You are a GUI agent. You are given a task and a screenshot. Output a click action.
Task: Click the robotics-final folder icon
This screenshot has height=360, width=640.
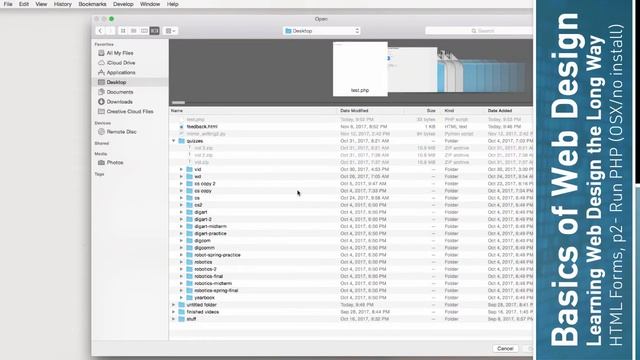[x=189, y=276]
